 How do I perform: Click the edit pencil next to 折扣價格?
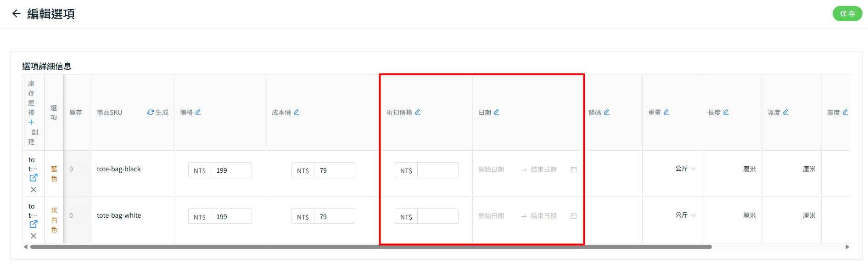418,113
